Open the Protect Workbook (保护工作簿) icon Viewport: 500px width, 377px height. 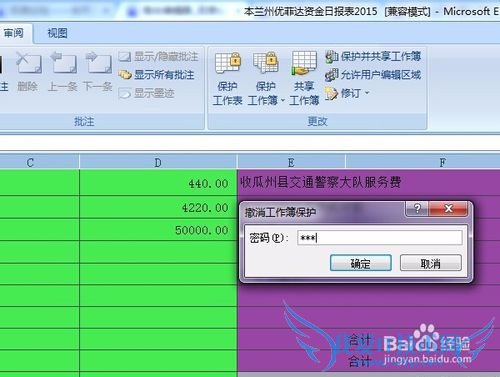[266, 78]
